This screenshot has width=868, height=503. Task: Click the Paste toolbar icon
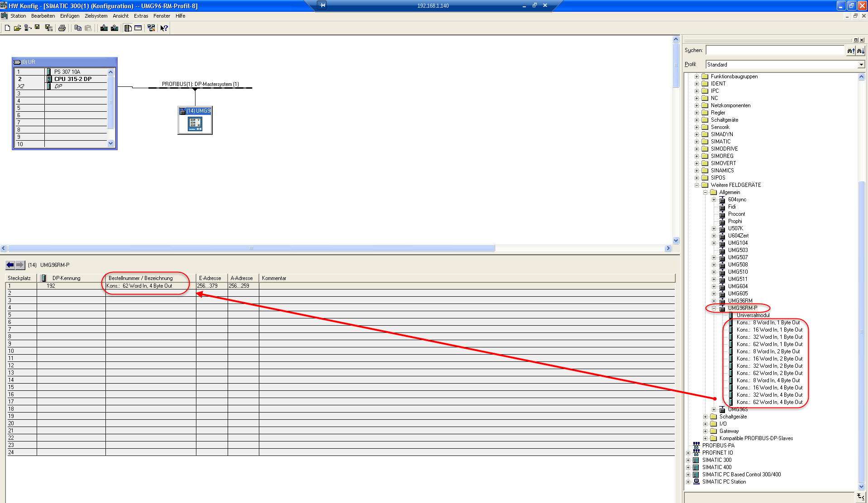[88, 28]
